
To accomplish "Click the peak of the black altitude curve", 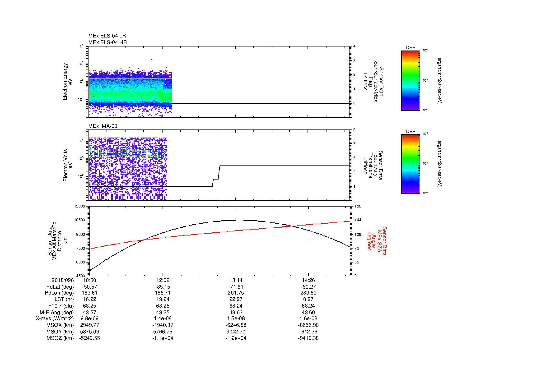I will [x=239, y=220].
